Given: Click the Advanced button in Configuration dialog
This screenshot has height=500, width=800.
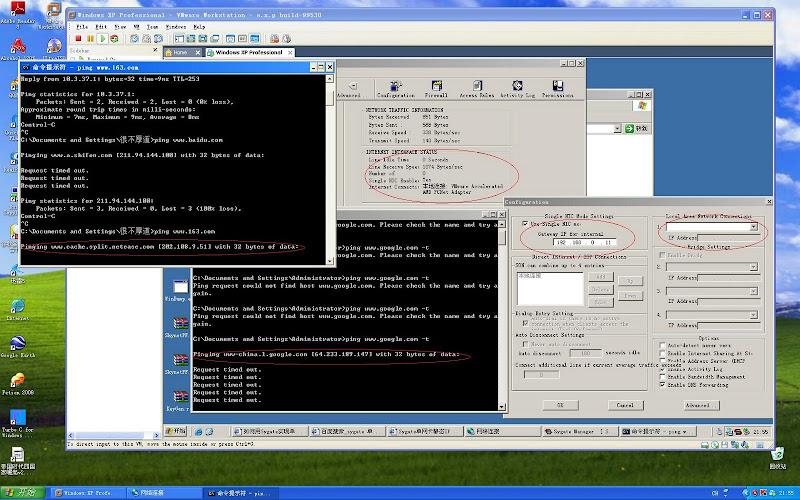Looking at the screenshot, I should point(701,405).
